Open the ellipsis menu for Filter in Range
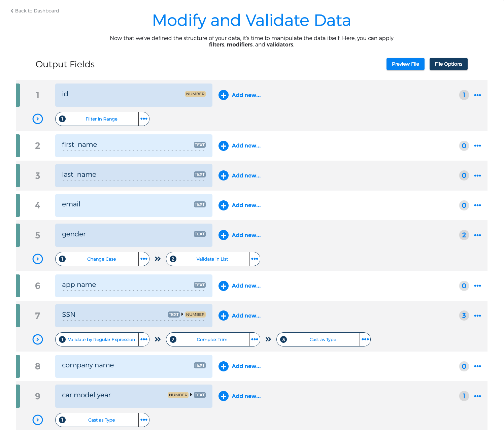The image size is (504, 430). (144, 119)
